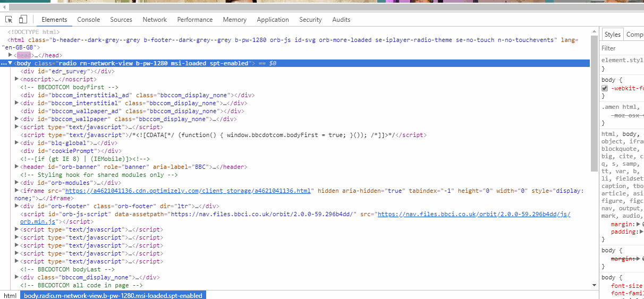Switch to the Memory tab
This screenshot has width=644, height=299.
click(x=235, y=20)
